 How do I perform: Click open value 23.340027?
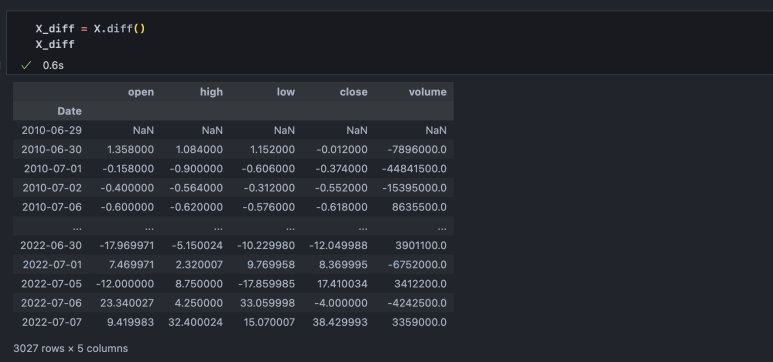(x=128, y=303)
